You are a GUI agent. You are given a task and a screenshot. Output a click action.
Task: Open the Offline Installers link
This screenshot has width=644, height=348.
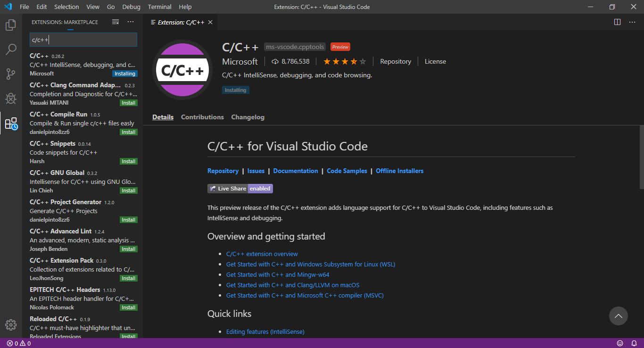[x=400, y=171]
